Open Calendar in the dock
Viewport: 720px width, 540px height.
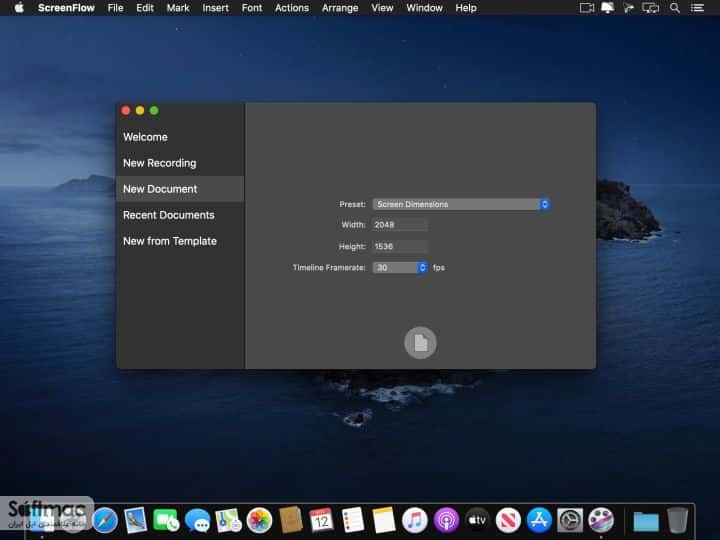321,520
